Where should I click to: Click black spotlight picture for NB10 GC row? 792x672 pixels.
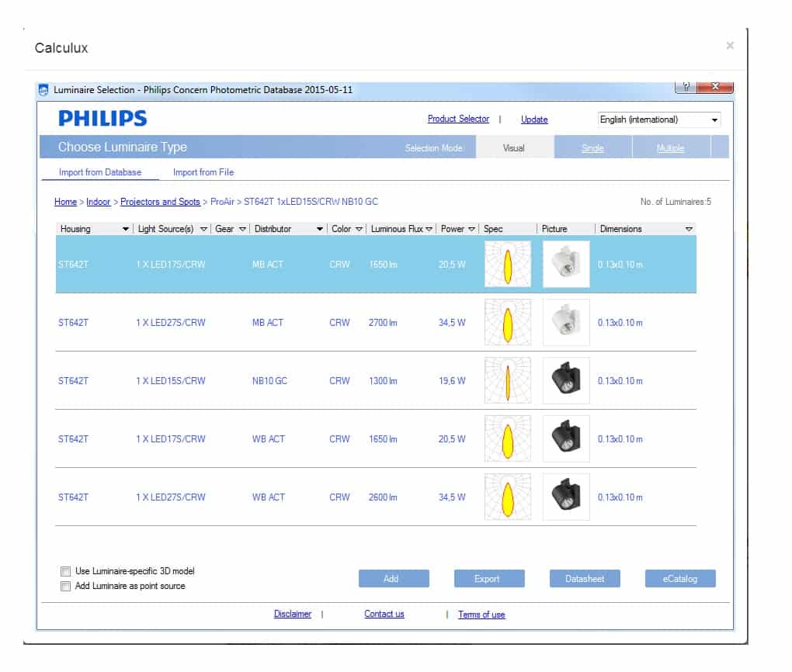coord(566,380)
